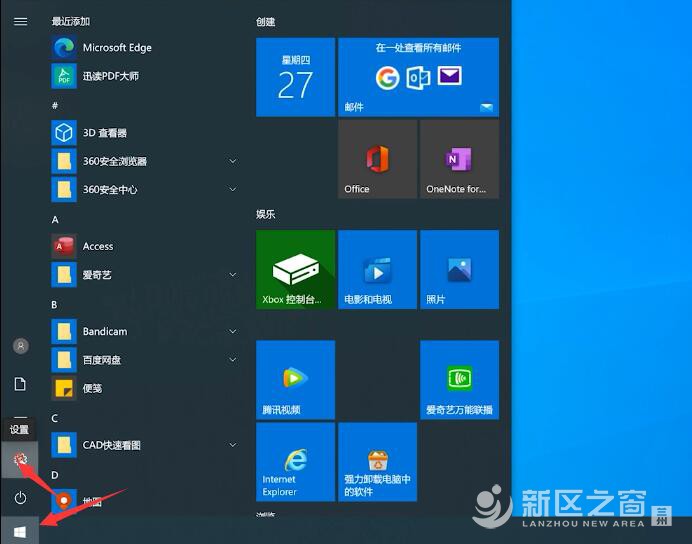Launch the 腾讯视频 tile
This screenshot has width=692, height=544.
tap(295, 379)
